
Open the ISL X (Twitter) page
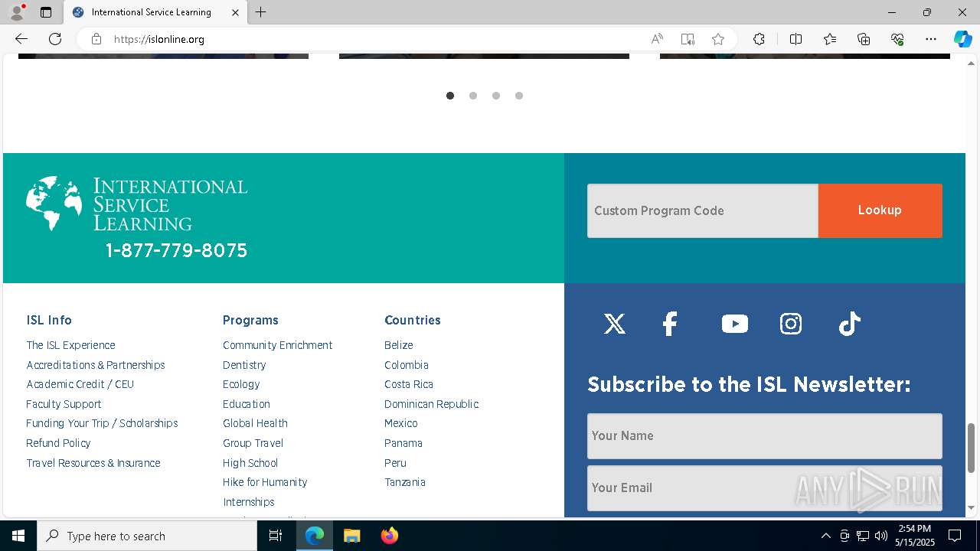coord(614,324)
